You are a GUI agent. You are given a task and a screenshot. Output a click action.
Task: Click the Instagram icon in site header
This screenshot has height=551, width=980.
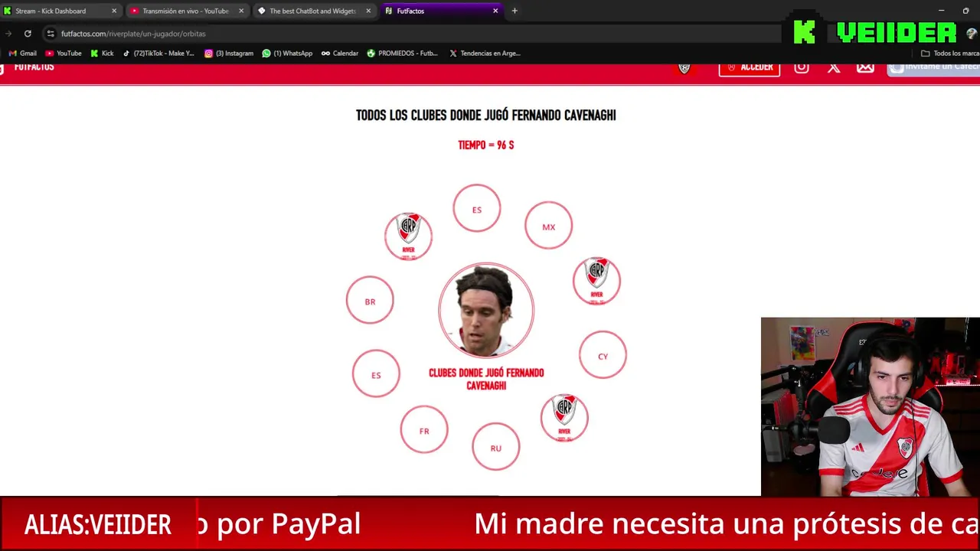coord(802,67)
